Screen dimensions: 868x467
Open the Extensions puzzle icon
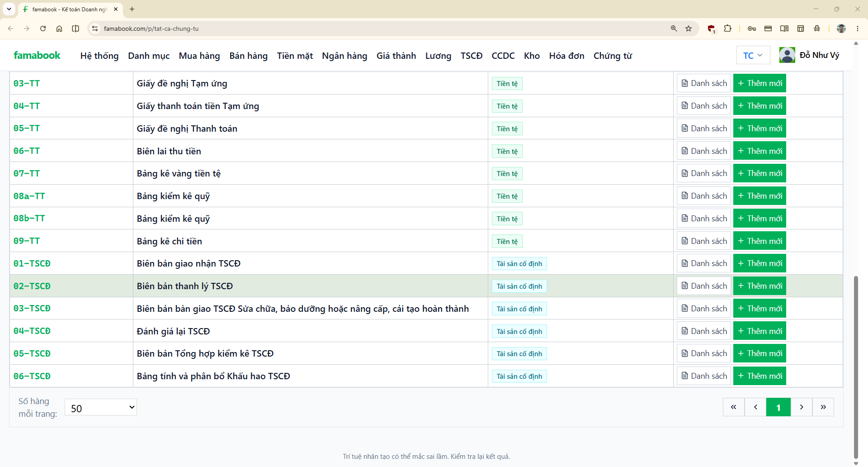(727, 29)
